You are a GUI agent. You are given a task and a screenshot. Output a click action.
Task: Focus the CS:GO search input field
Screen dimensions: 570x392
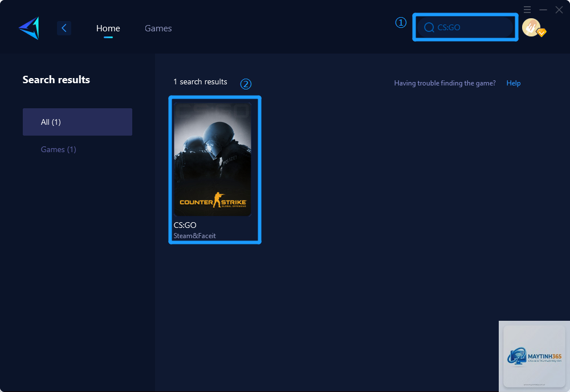click(x=465, y=27)
